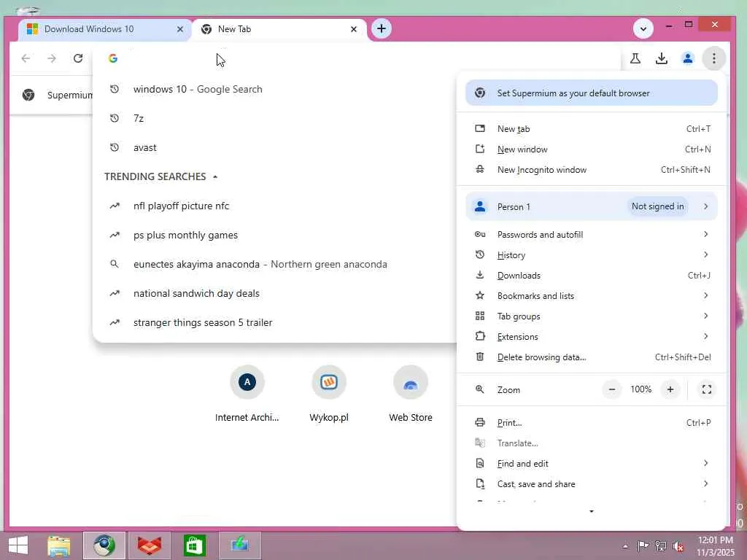This screenshot has height=560, width=747.
Task: Click the network tray icon
Action: (x=661, y=546)
